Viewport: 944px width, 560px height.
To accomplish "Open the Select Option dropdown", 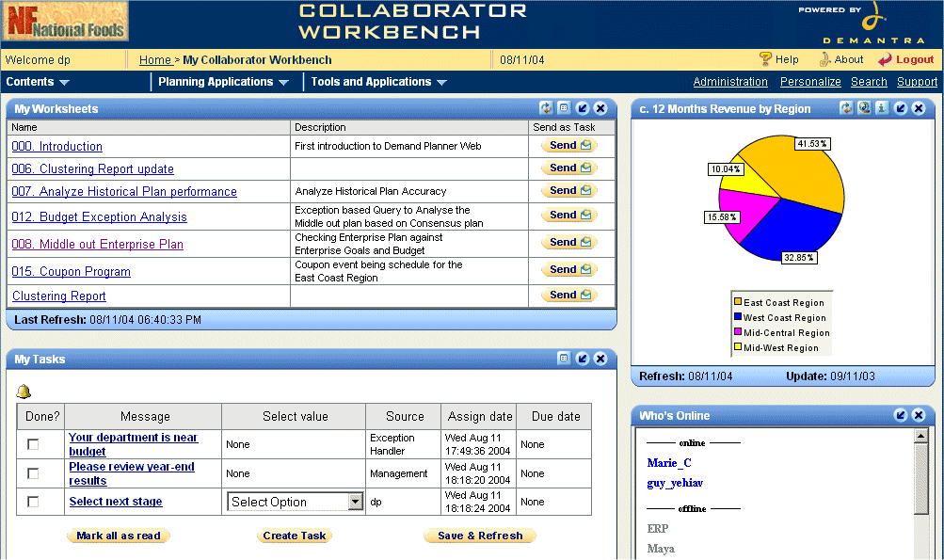I will (x=295, y=502).
